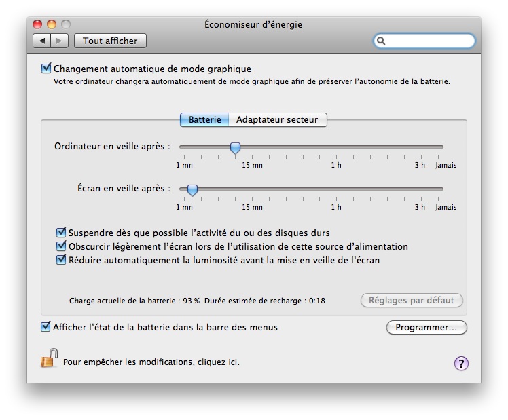Image resolution: width=508 pixels, height=420 pixels.
Task: Switch to the Batterie tab
Action: pyautogui.click(x=204, y=119)
